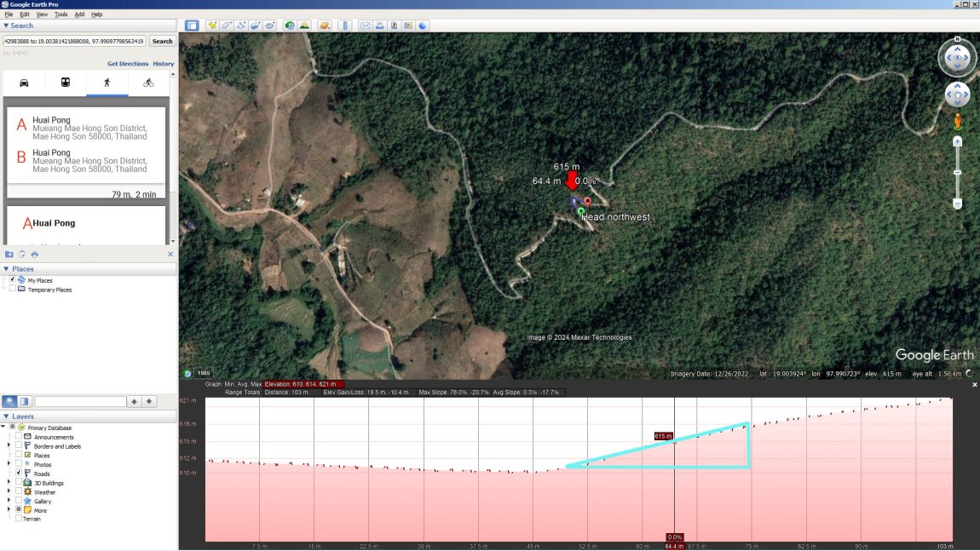Collapse the Places panel
The image size is (980, 551).
tap(7, 268)
